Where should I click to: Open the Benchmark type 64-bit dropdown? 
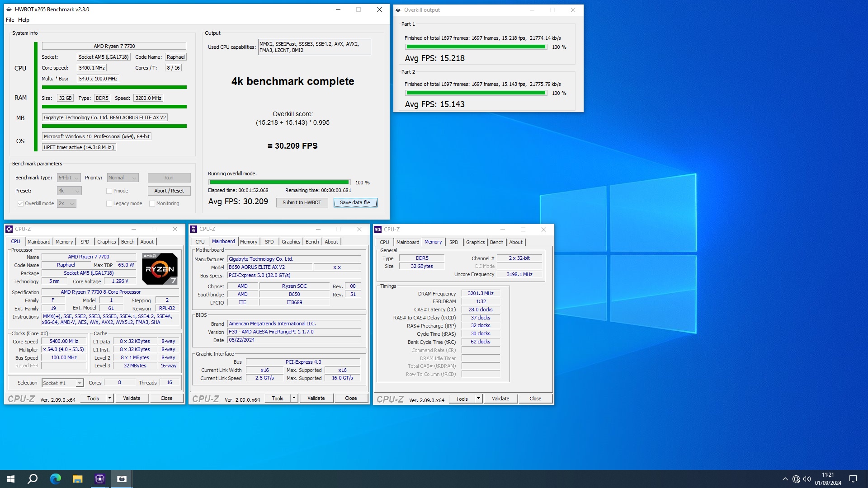[69, 178]
